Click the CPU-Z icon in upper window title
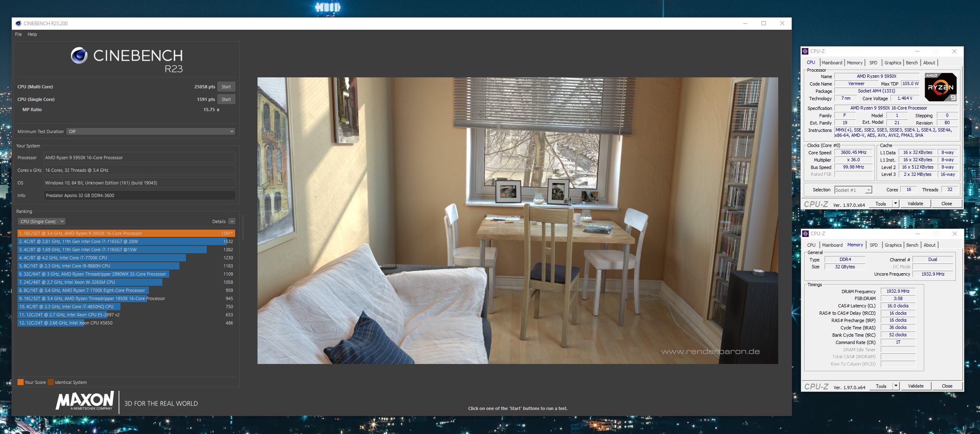The width and height of the screenshot is (980, 434). click(805, 51)
